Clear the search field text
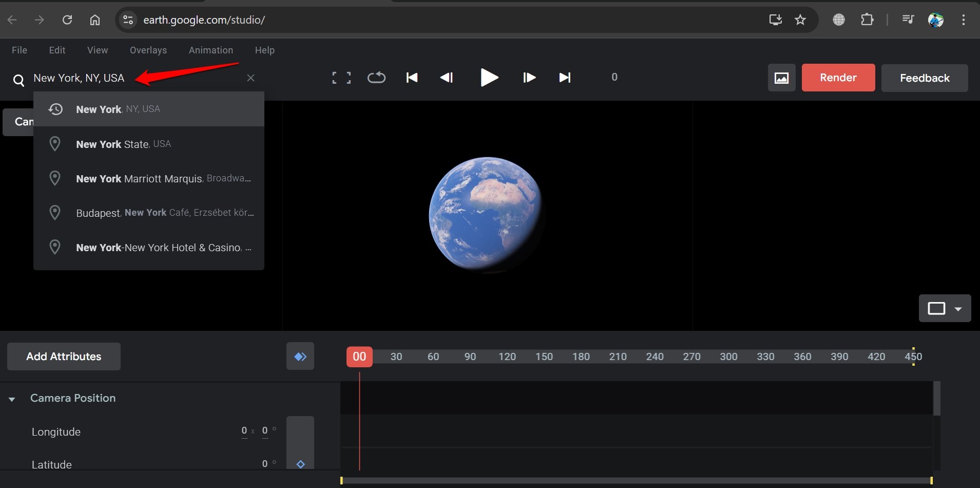The image size is (980, 488). point(251,78)
